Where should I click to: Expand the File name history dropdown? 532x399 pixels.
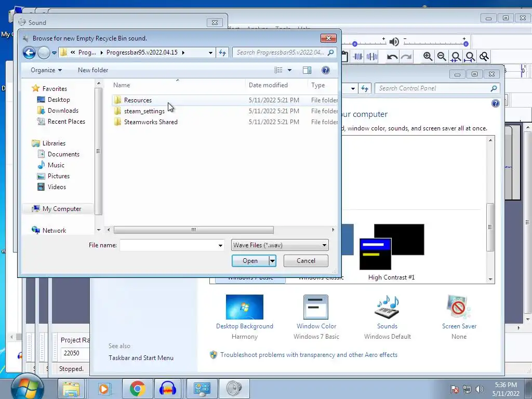[220, 245]
